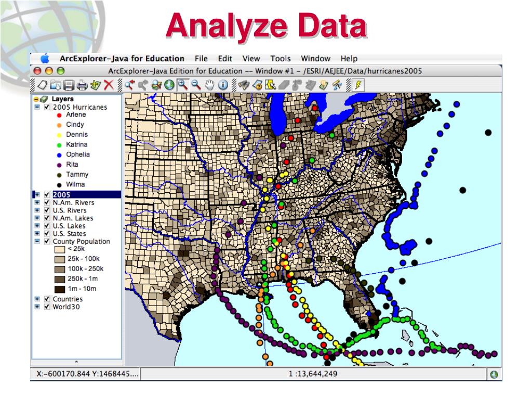Click the grayed Buffer tool icon

point(297,85)
